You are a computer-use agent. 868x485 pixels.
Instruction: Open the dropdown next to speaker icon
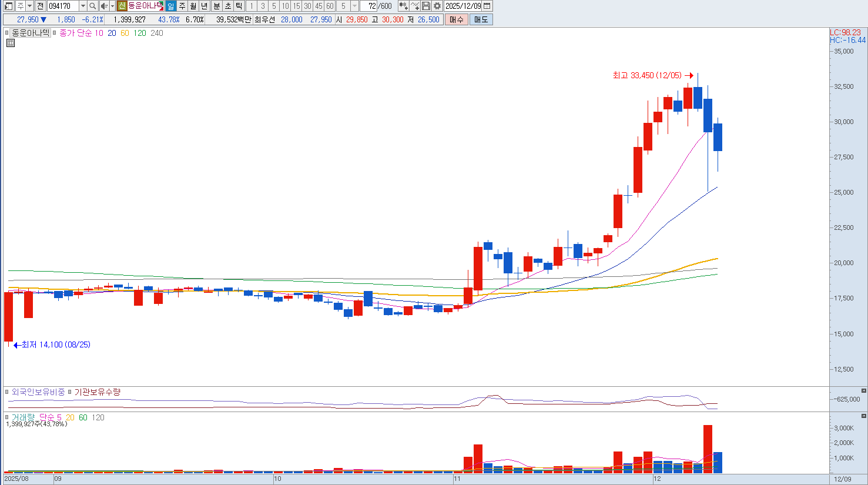click(x=112, y=6)
